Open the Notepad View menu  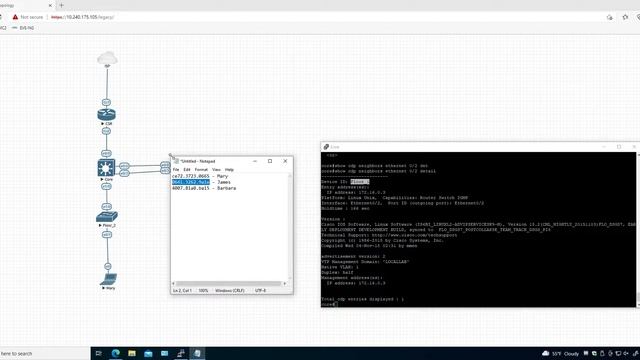point(216,169)
